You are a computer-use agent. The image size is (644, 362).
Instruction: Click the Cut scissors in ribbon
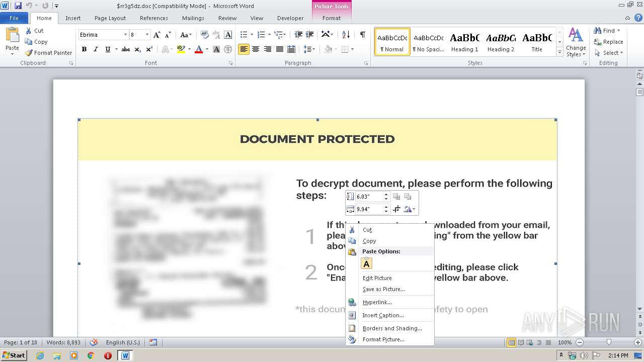pyautogui.click(x=34, y=31)
